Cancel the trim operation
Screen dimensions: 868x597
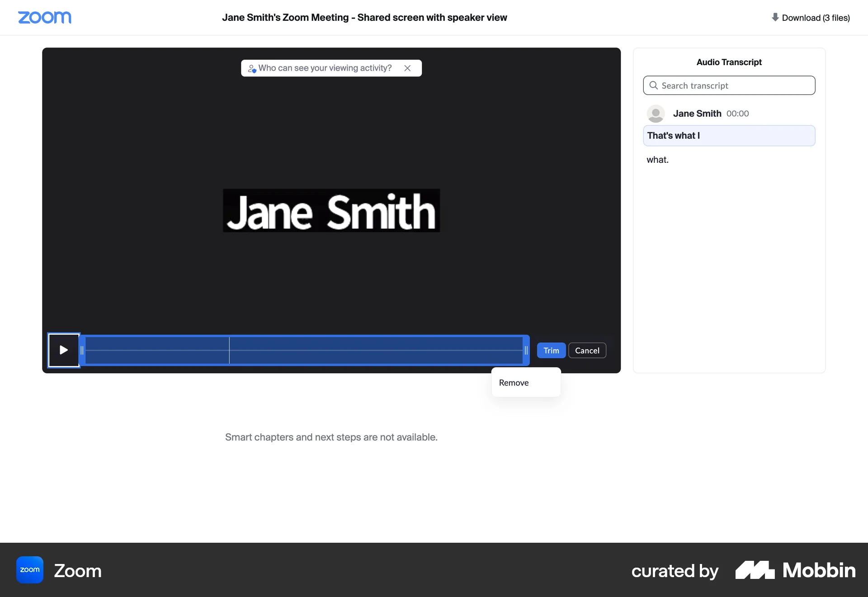pyautogui.click(x=587, y=350)
